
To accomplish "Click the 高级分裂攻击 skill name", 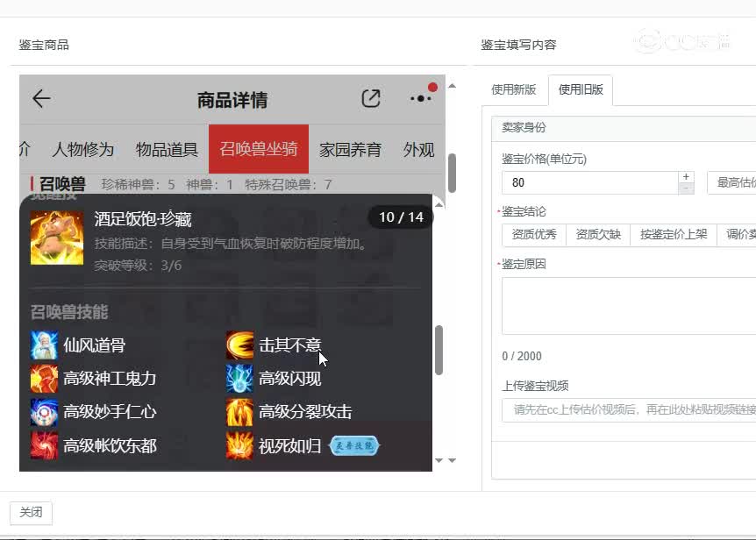I will point(305,412).
